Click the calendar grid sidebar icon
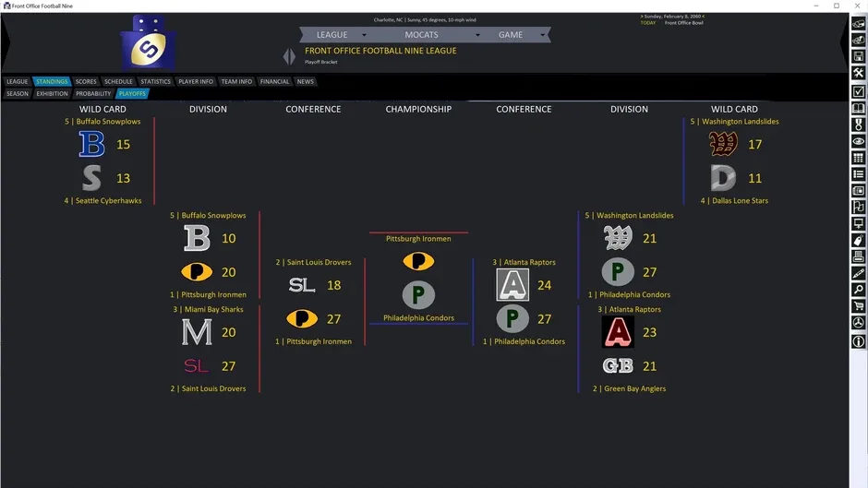This screenshot has width=868, height=488. (858, 158)
